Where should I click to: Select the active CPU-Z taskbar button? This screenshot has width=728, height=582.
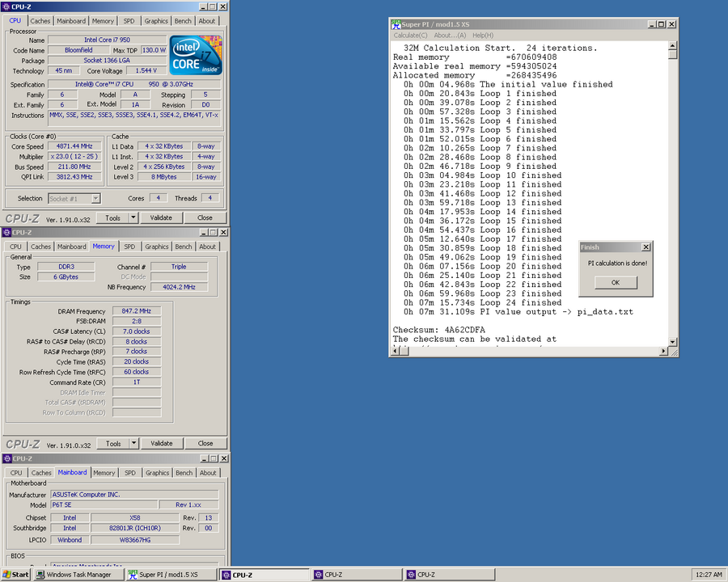tap(265, 575)
